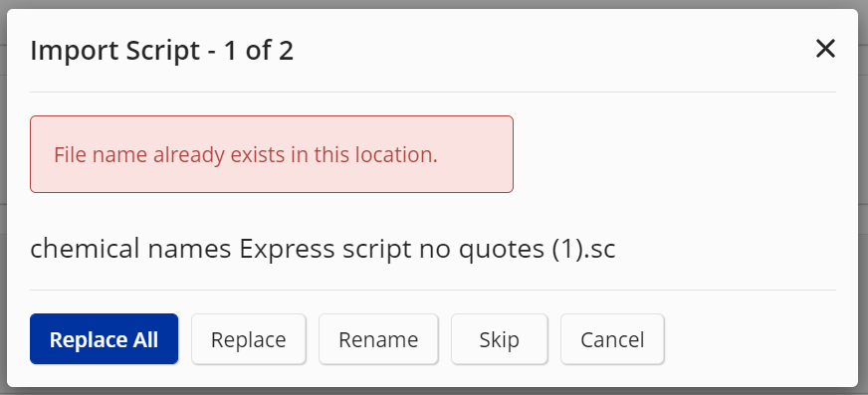Dismiss the dialog via the X icon
The width and height of the screenshot is (868, 395).
click(x=825, y=49)
